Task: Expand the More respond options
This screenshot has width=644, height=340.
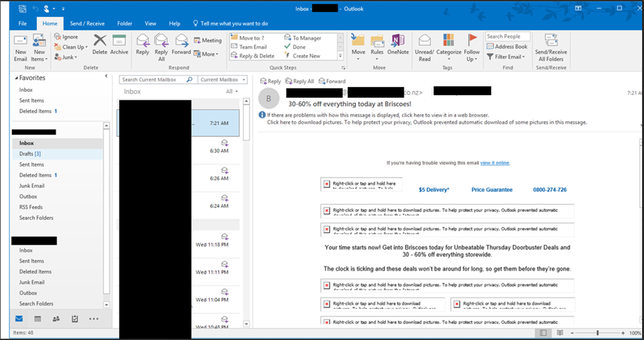Action: [x=206, y=54]
